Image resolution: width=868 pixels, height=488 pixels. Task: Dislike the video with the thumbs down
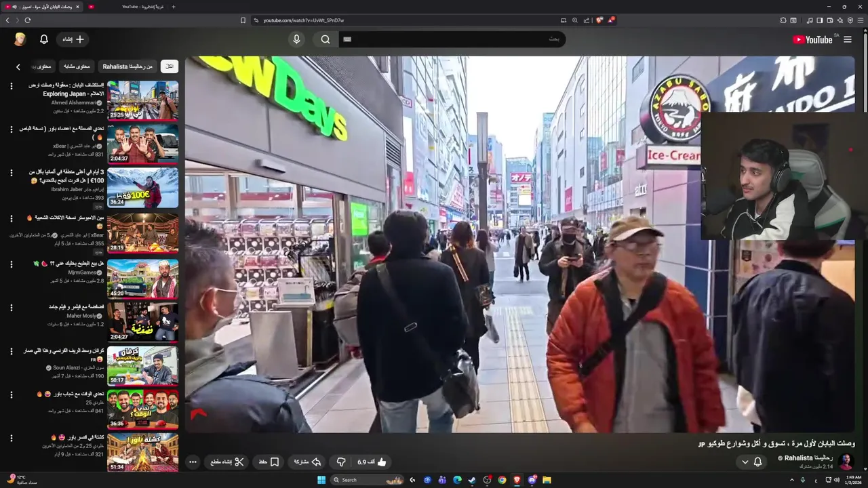341,462
